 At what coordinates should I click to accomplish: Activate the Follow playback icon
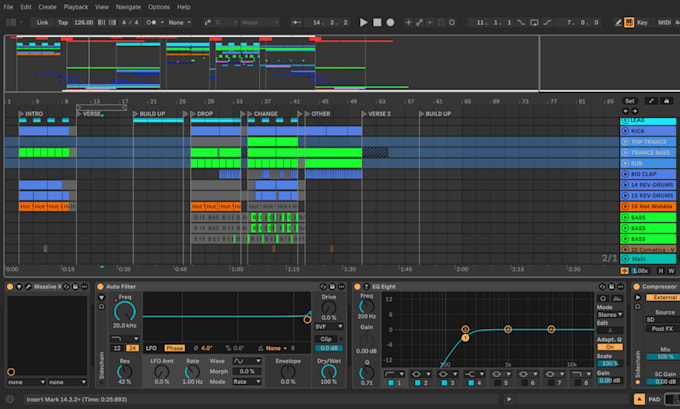point(296,22)
